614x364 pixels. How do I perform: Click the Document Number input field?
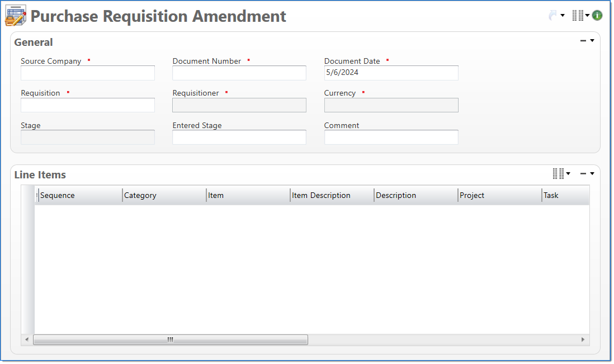(x=239, y=73)
